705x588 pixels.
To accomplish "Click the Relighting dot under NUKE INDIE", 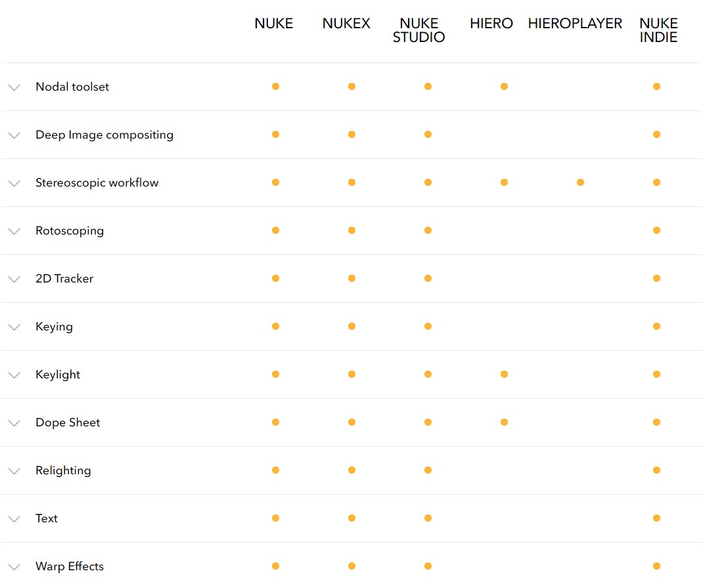I will [x=656, y=470].
